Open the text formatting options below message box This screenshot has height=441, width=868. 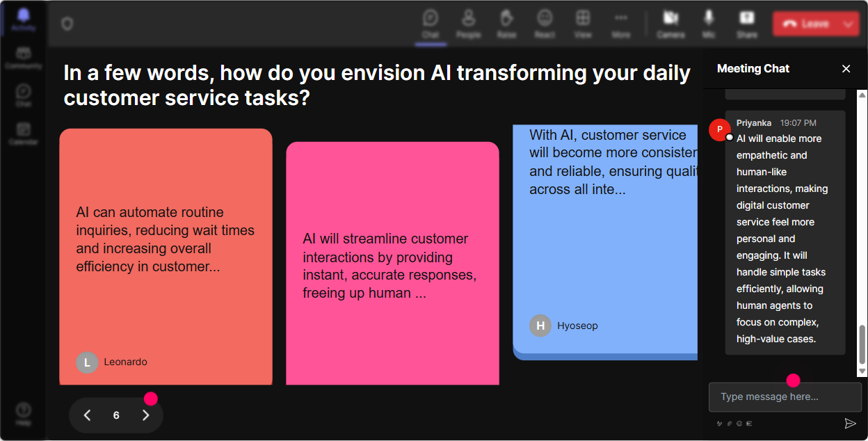click(x=719, y=423)
